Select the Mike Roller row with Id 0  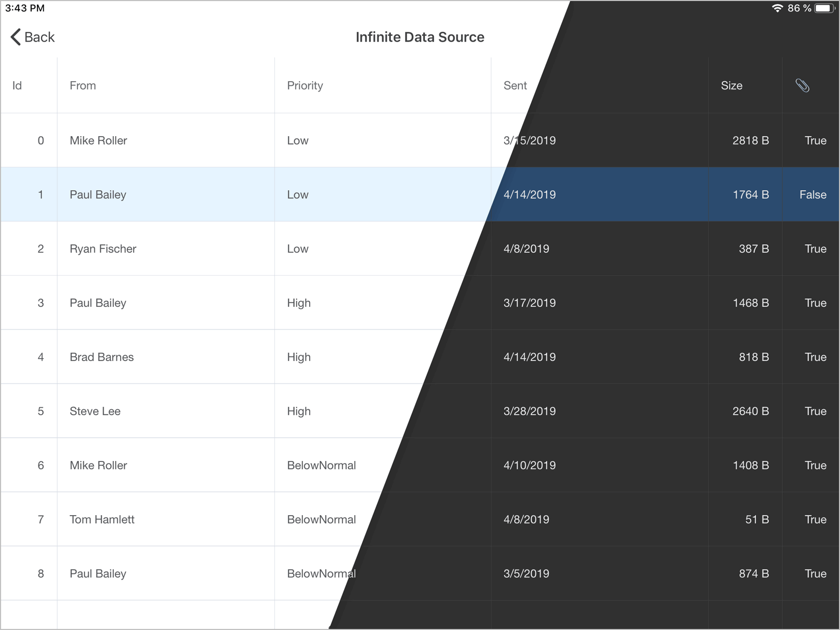[98, 140]
